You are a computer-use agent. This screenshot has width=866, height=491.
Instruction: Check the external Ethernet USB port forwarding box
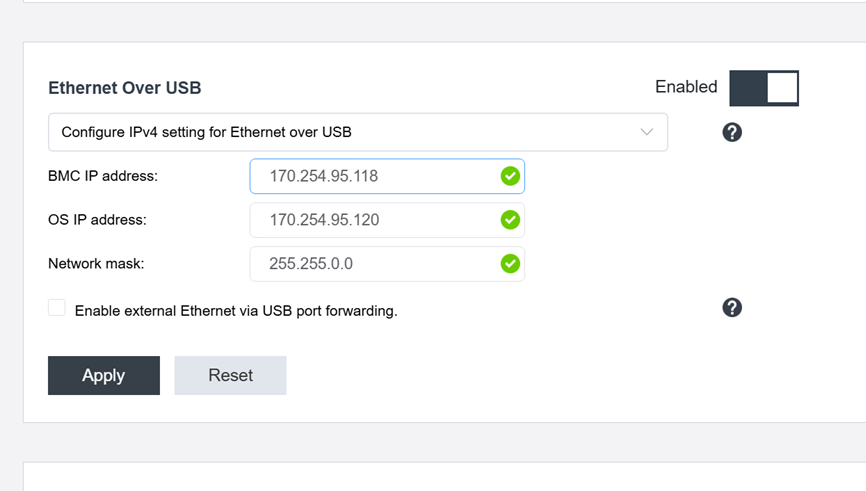point(57,308)
